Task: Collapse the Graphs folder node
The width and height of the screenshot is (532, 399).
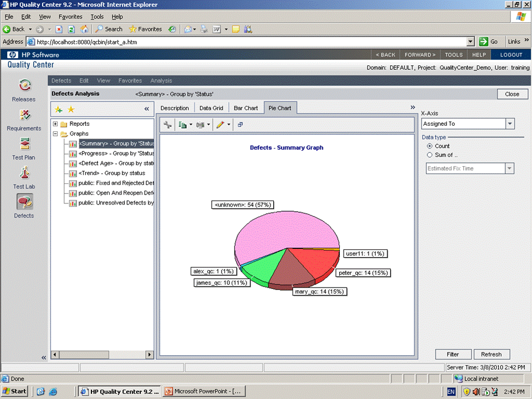Action: coord(55,134)
